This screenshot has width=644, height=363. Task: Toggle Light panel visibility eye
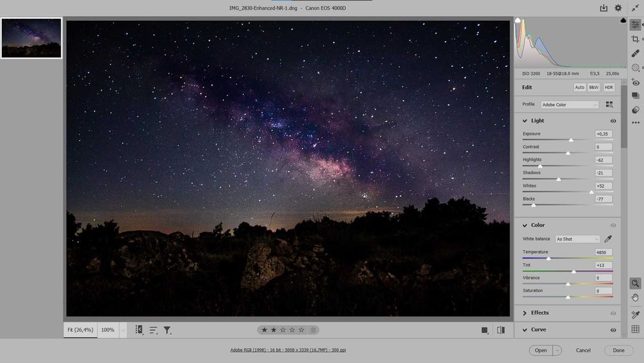[x=613, y=121]
